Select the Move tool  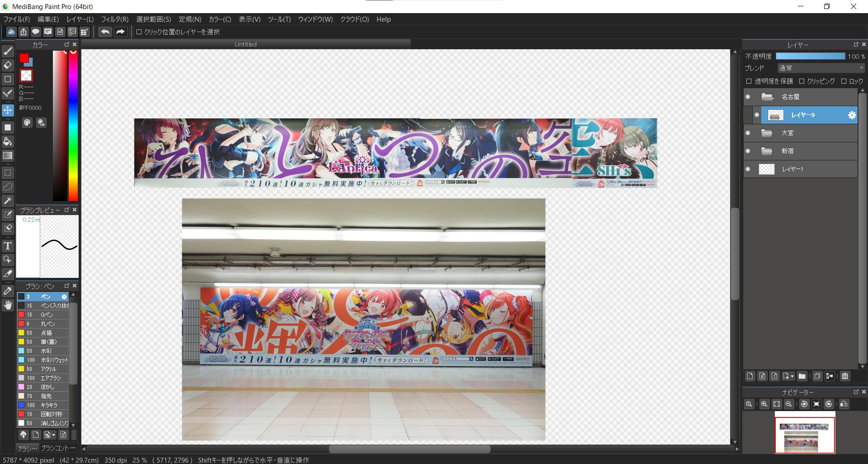pos(8,110)
